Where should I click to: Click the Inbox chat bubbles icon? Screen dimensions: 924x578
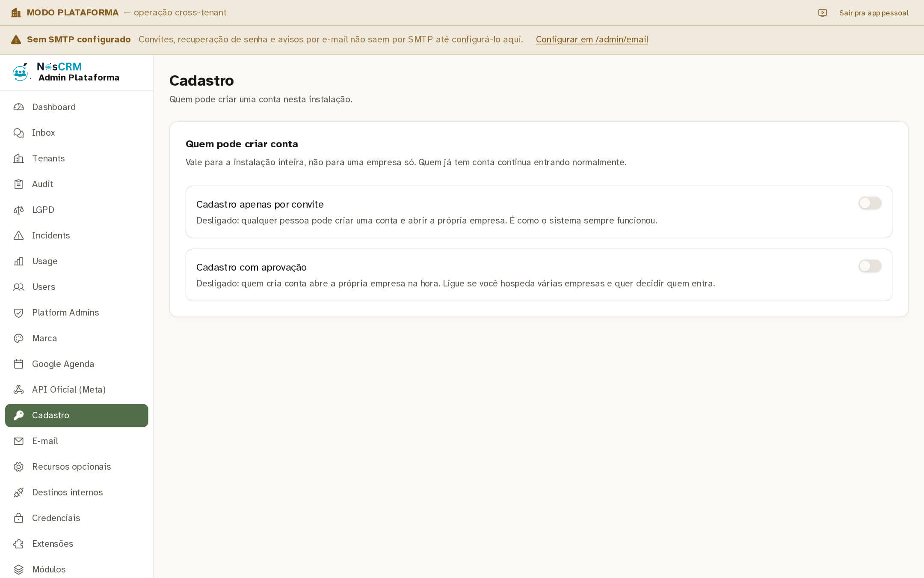click(18, 133)
